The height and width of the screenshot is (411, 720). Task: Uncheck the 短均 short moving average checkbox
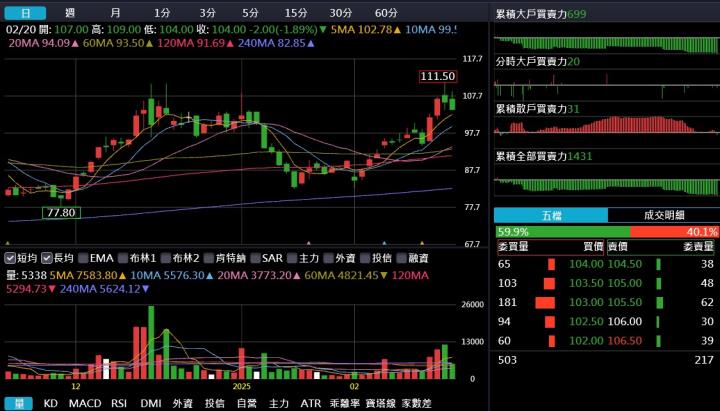click(x=10, y=258)
